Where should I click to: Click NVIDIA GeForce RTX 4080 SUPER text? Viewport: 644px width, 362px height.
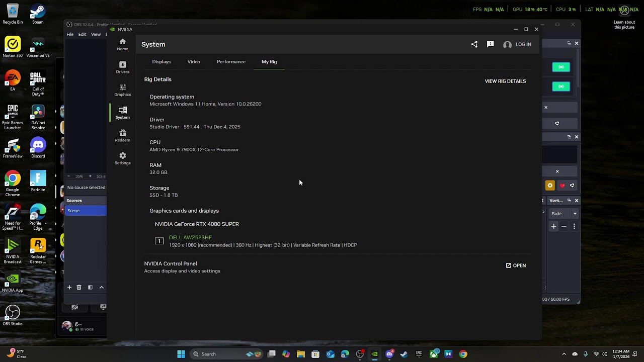point(197,224)
